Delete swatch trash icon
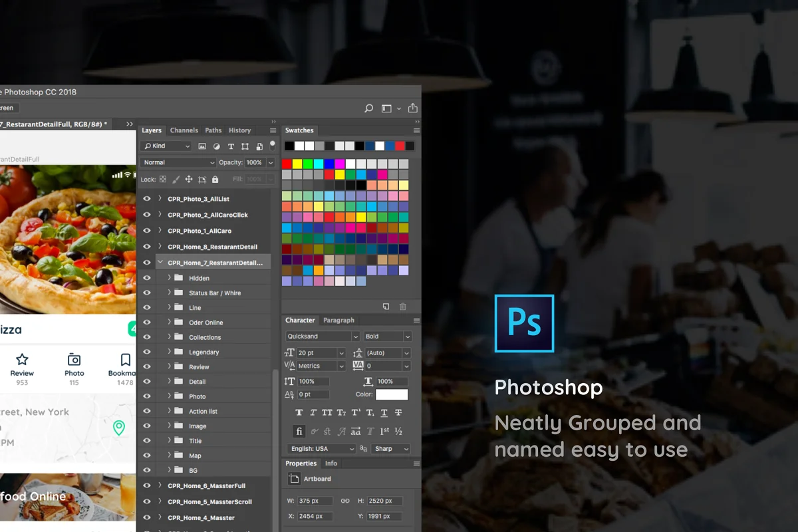Viewport: 798px width, 532px height. coord(402,307)
